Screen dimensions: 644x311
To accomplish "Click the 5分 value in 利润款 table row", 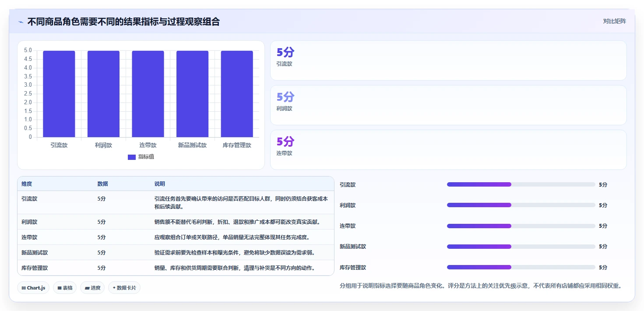I will [102, 222].
